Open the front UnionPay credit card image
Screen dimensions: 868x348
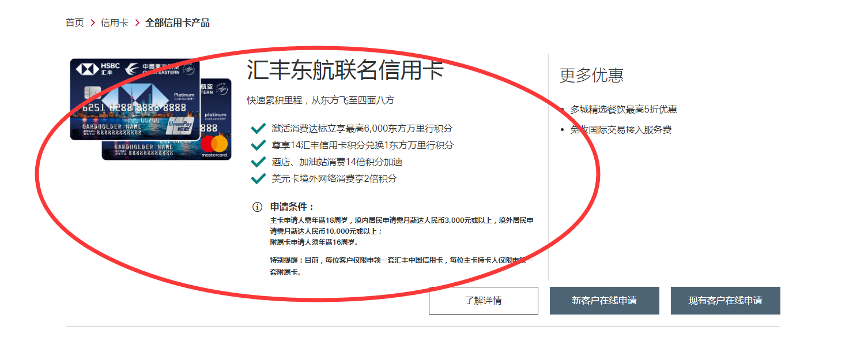pos(135,99)
